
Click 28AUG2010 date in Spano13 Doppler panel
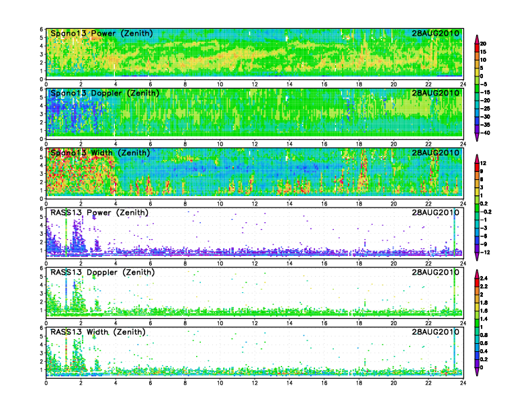(435, 93)
